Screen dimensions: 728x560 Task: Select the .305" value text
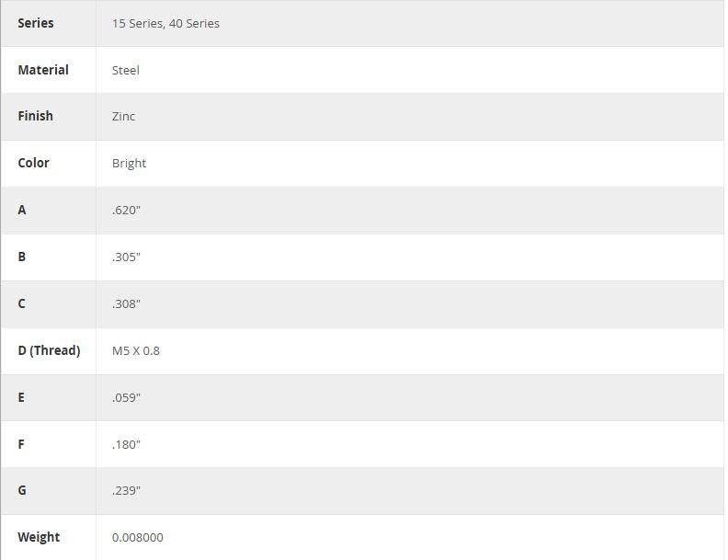pyautogui.click(x=126, y=257)
